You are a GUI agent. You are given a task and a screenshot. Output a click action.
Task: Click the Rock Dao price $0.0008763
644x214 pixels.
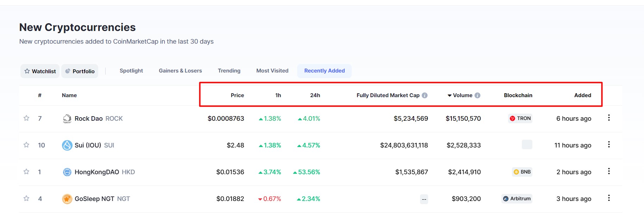226,119
